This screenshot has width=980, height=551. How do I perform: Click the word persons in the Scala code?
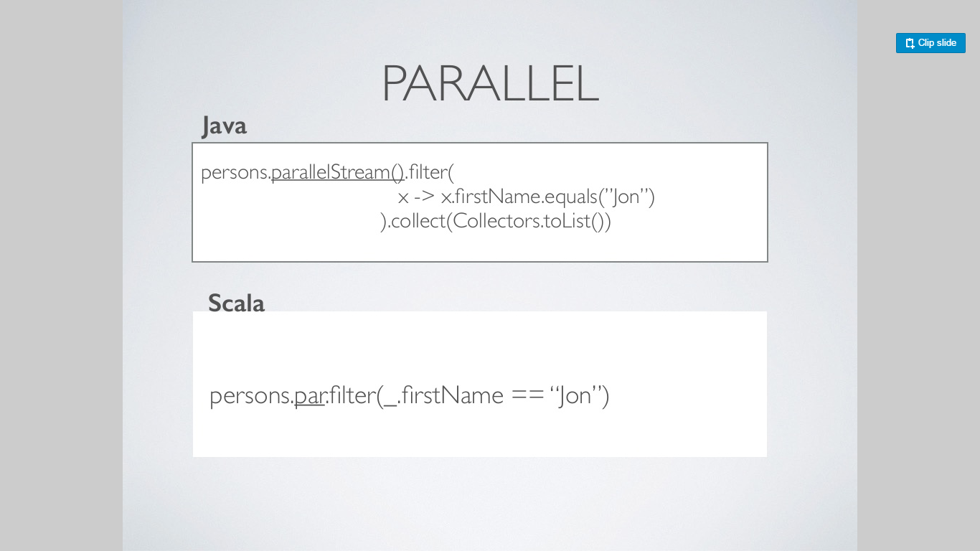(x=250, y=396)
